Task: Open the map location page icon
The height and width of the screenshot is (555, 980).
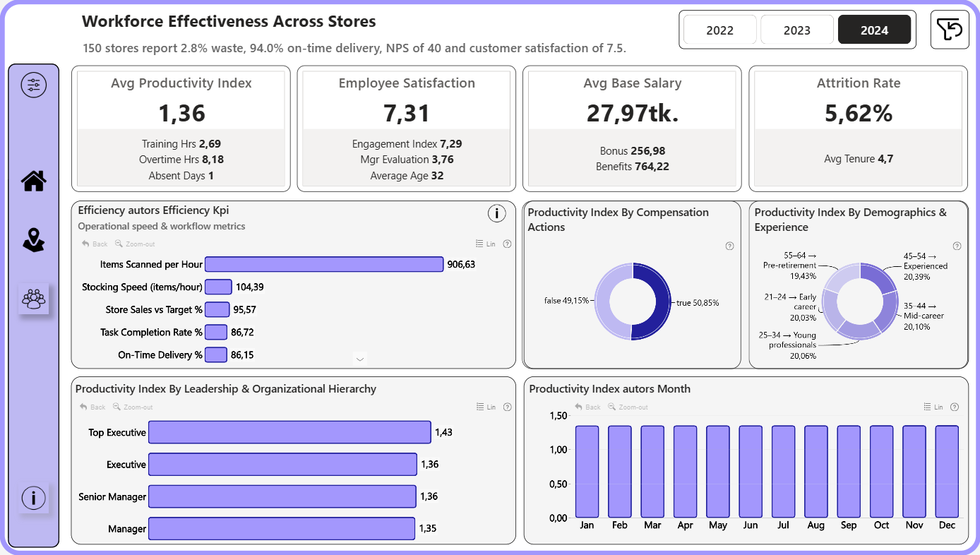Action: 33,240
